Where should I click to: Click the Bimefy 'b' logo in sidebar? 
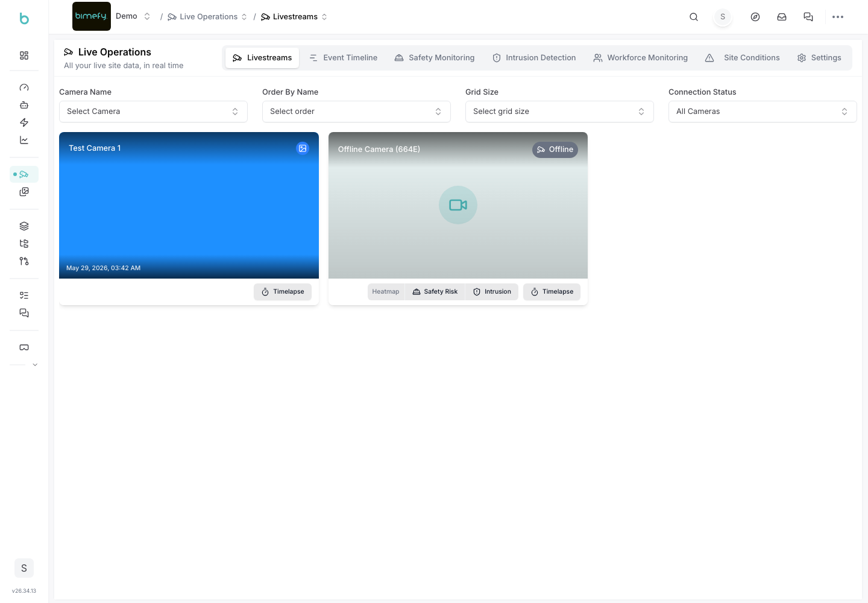(x=24, y=19)
